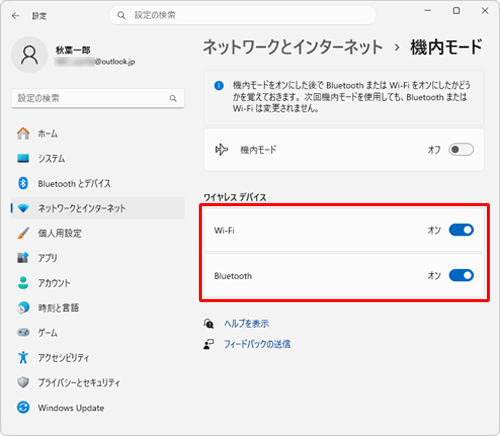Open アプリ settings in the sidebar
500x436 pixels.
point(98,258)
